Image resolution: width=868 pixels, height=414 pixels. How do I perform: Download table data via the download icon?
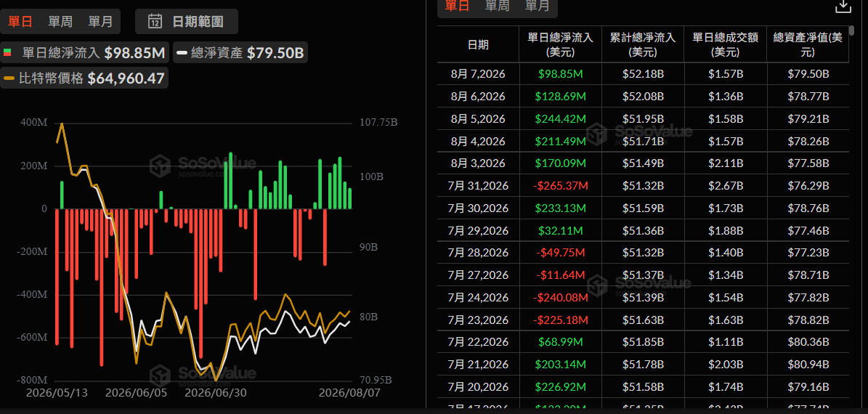tap(843, 7)
